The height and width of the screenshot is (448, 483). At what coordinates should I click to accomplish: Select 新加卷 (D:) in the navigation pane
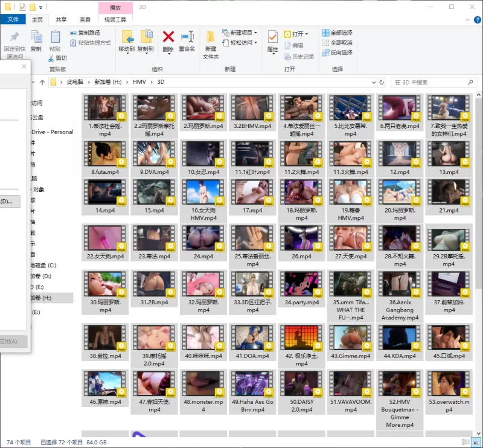click(41, 276)
